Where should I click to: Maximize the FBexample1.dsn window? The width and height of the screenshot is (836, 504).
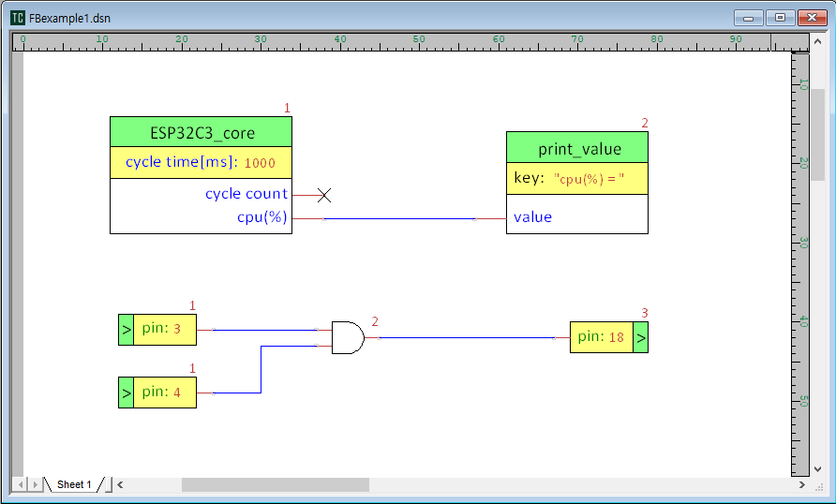pos(780,18)
